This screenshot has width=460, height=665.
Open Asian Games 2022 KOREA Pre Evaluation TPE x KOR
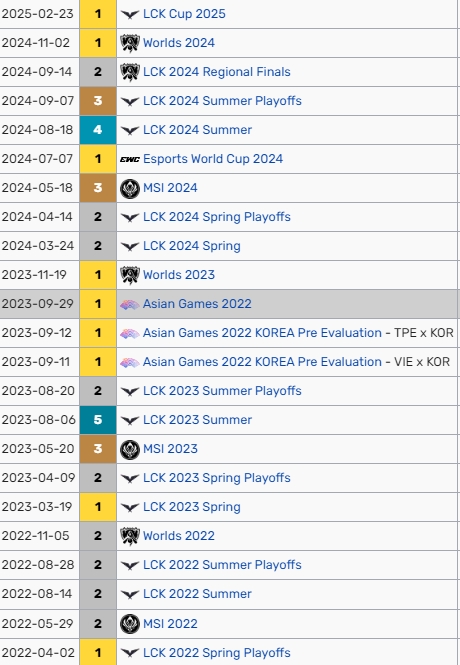point(298,333)
